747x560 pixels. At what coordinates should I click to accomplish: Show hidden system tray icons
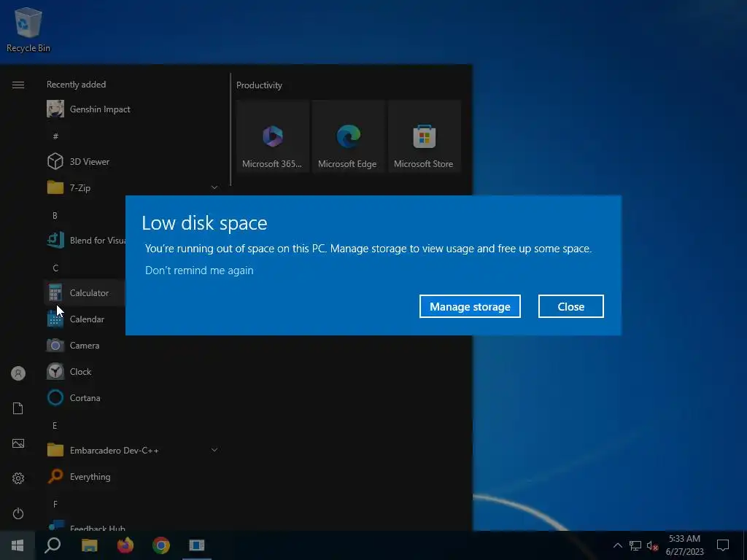point(617,545)
